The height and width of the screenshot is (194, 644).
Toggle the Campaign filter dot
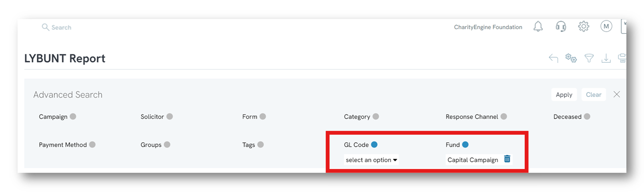(73, 117)
